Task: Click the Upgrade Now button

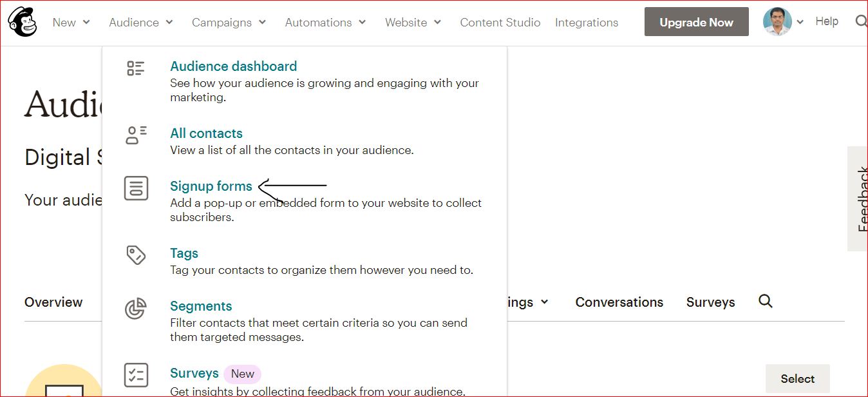Action: 697,22
